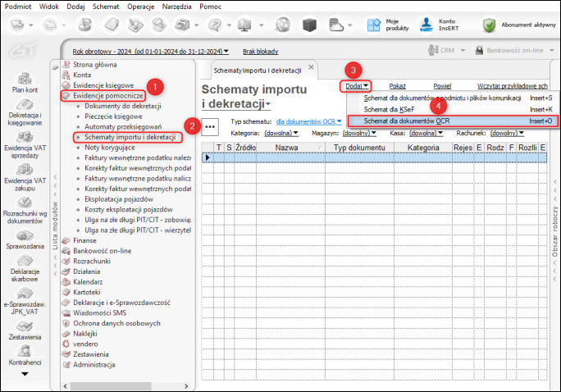Screen dimensions: 561x392
Task: Close Schematy importu i dekretacji tab
Action: [311, 67]
